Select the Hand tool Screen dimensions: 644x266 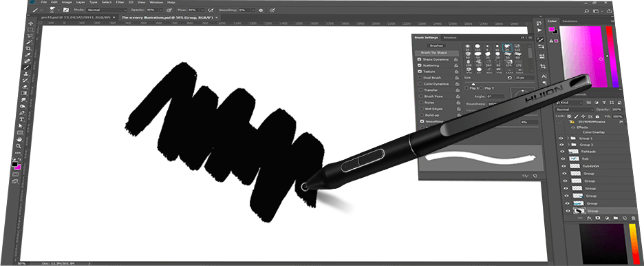[x=19, y=139]
